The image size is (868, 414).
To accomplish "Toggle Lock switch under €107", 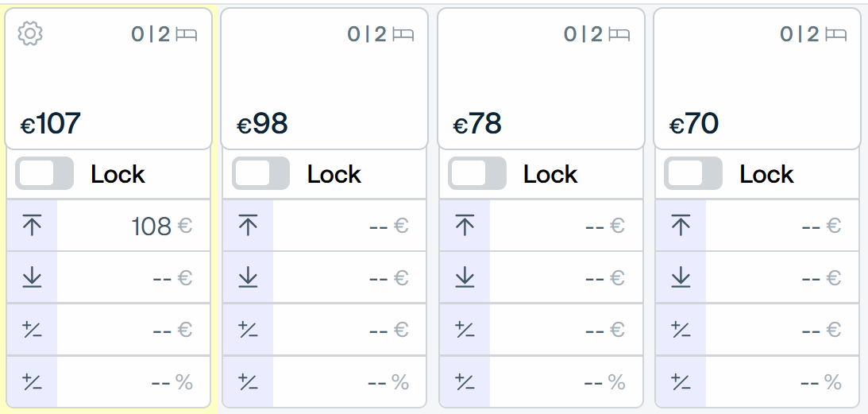I will pyautogui.click(x=44, y=173).
